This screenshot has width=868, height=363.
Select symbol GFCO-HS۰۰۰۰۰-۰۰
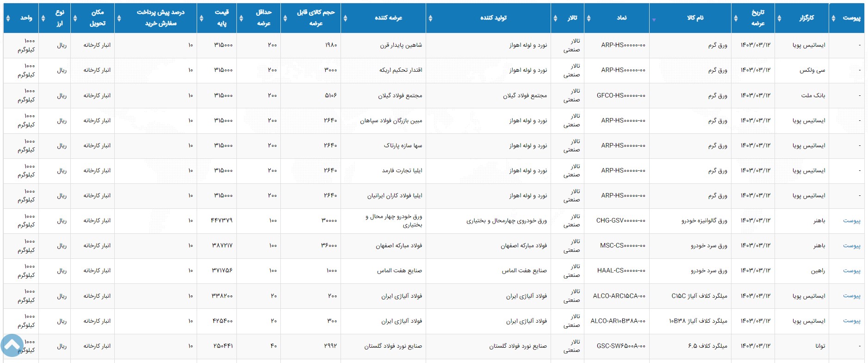point(621,95)
